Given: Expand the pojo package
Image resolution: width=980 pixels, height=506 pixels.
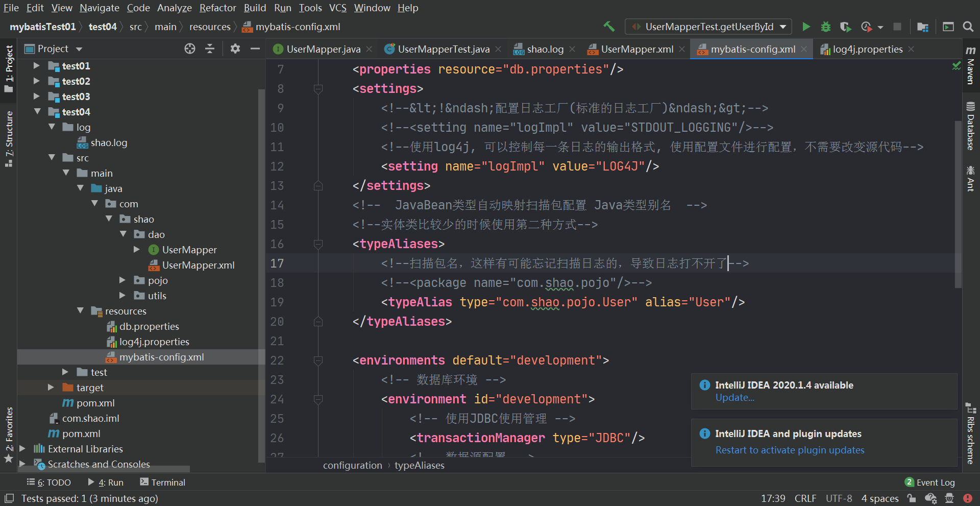Looking at the screenshot, I should coord(122,280).
